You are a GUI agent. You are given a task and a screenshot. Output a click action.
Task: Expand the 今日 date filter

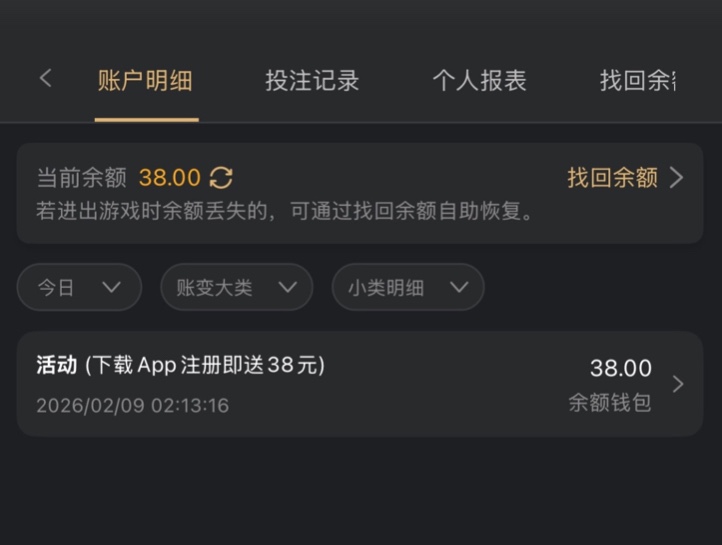[79, 288]
